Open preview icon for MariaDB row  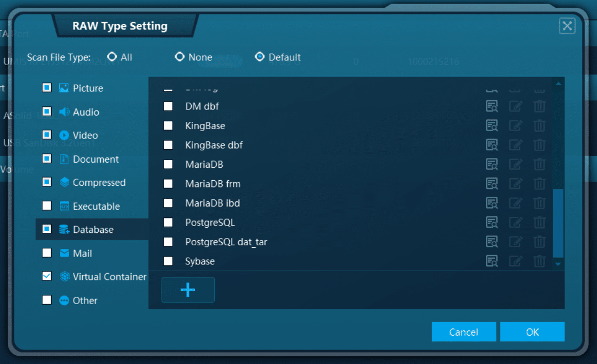pos(492,165)
